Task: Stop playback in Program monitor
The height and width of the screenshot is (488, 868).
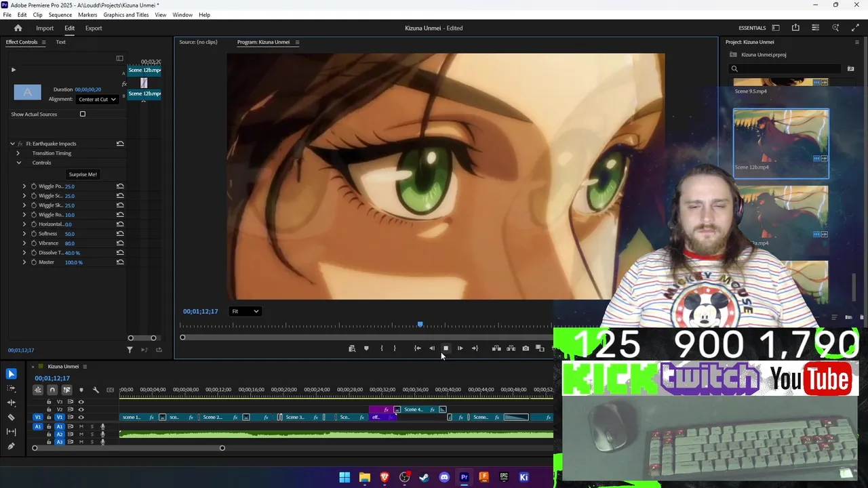Action: pos(446,348)
